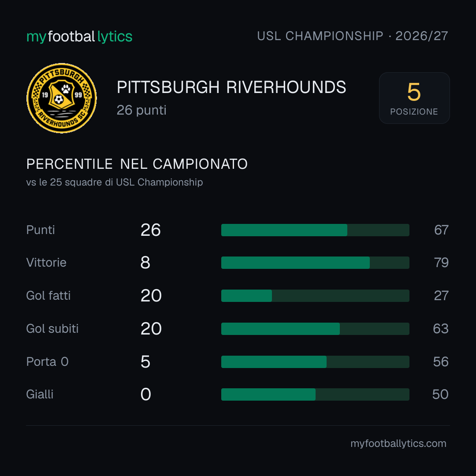The image size is (476, 476).
Task: Click the Gol subiti percentile bar
Action: pos(315,329)
